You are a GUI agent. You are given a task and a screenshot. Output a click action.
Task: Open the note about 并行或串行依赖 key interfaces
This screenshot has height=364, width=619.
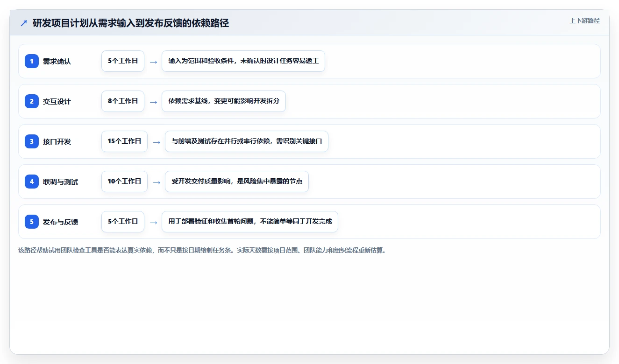[x=247, y=141]
